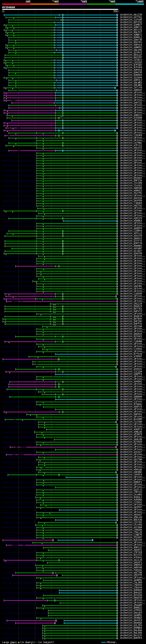Image resolution: width=146 pixels, height=644 pixels.
Task: Open UniRef100_C6TJY8 entry
Action: click(x=131, y=88)
